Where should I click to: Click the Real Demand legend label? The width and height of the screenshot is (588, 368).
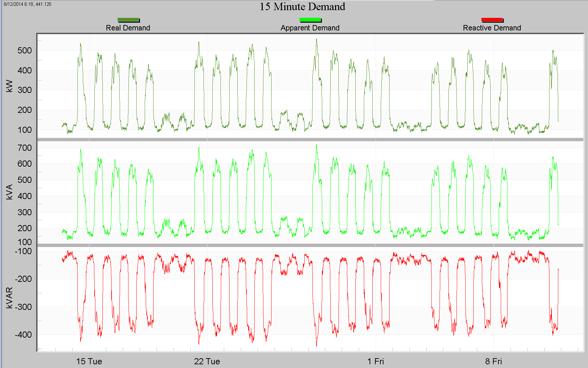tap(128, 28)
